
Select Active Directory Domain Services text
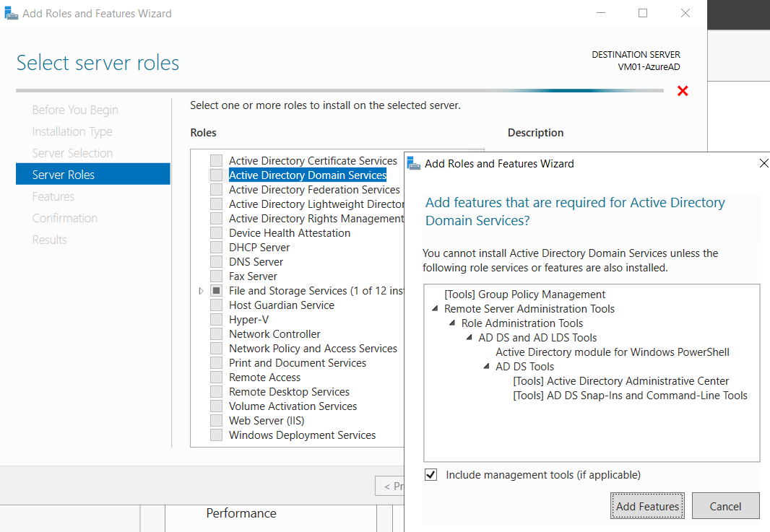(308, 175)
